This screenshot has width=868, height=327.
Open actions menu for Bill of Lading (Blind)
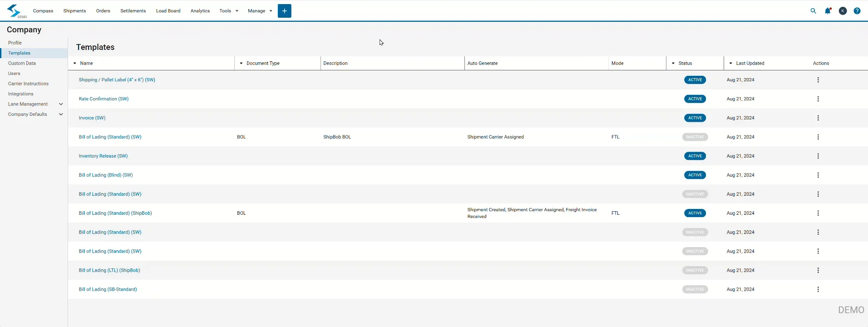[x=818, y=175]
